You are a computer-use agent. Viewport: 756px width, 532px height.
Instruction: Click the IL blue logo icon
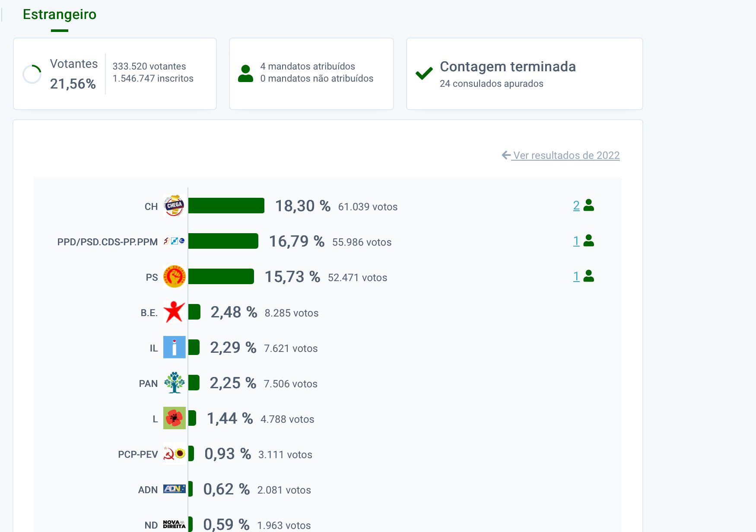tap(174, 347)
